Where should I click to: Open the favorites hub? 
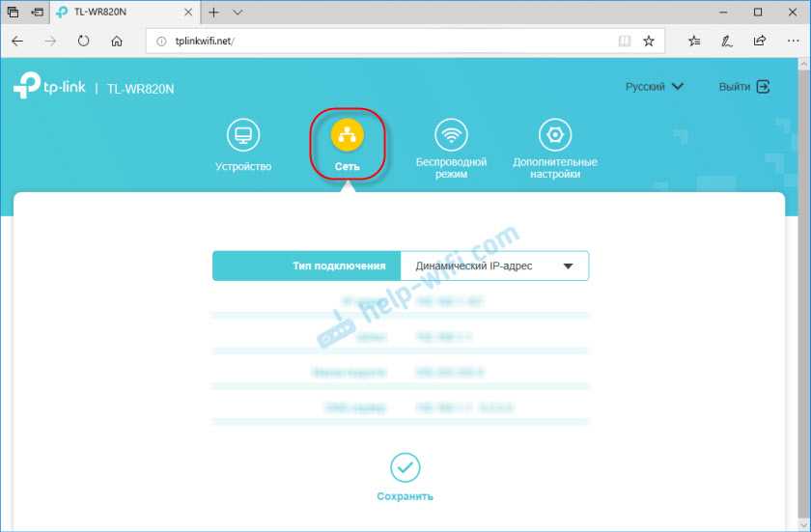coord(694,41)
